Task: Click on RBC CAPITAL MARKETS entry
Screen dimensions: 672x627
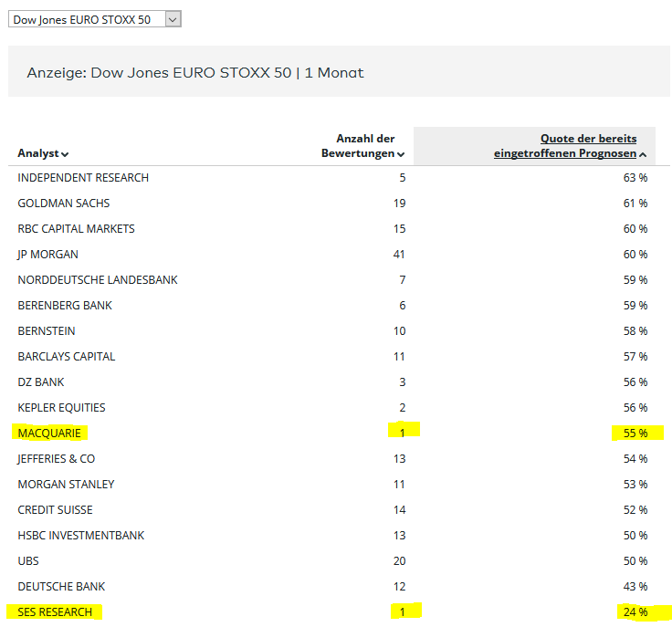Action: (x=76, y=229)
